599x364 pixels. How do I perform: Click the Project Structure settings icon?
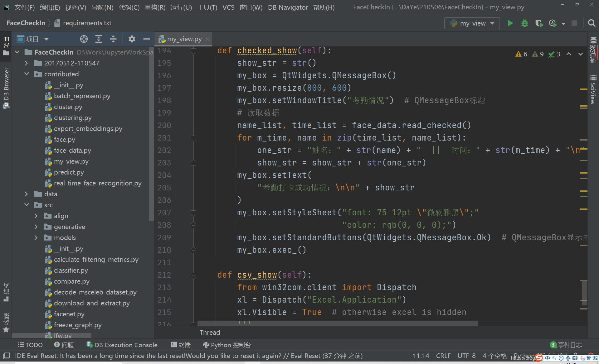point(131,39)
